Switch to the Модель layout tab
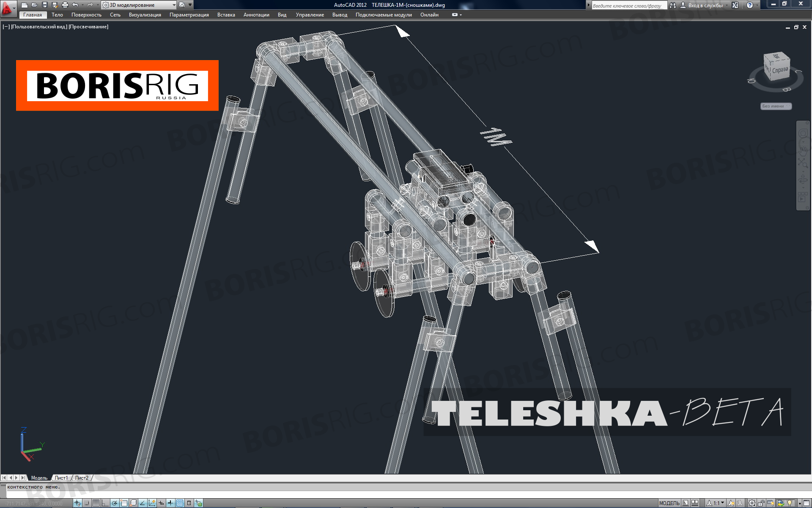This screenshot has width=812, height=508. [39, 478]
